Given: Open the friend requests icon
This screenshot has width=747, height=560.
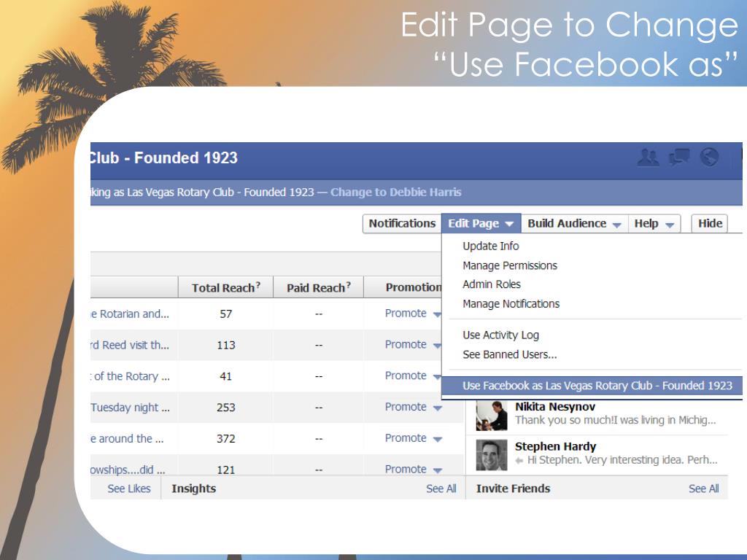Looking at the screenshot, I should click(649, 157).
